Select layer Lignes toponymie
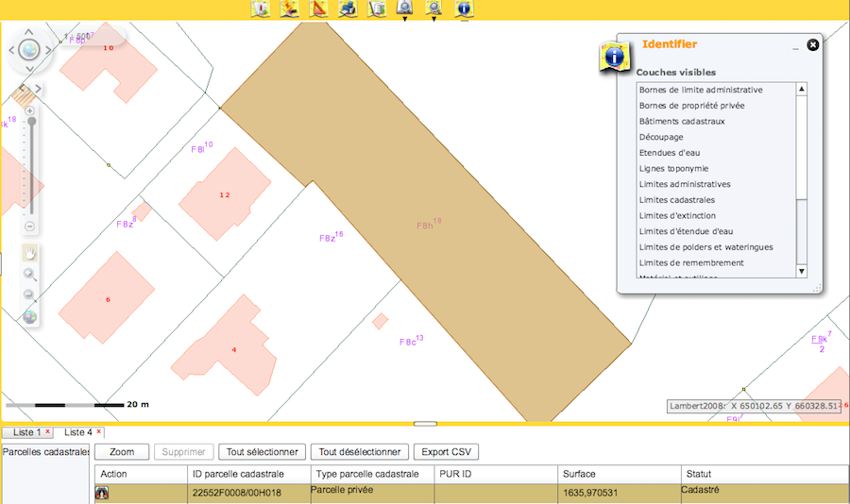The height and width of the screenshot is (504, 850). click(x=673, y=169)
